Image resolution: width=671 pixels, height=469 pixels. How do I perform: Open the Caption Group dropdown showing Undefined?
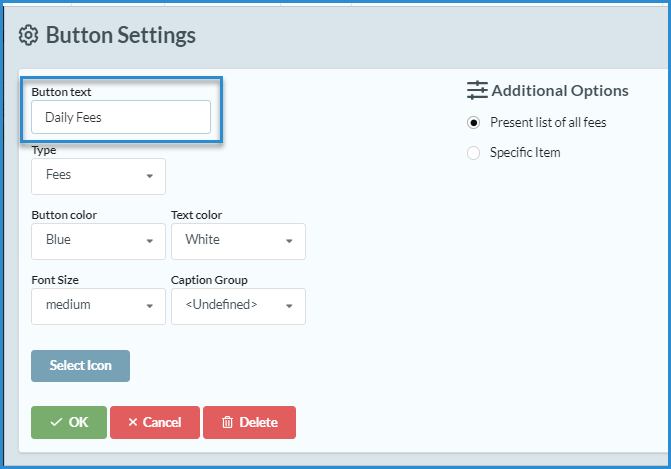click(x=238, y=306)
